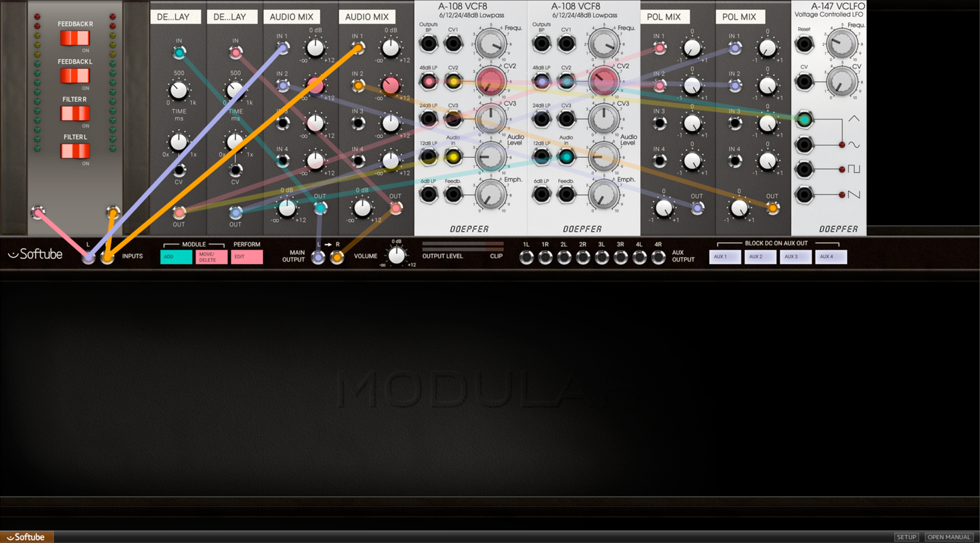Click the IN jack of the left DE...LAY module
Screen dimensions: 980x543
(179, 53)
